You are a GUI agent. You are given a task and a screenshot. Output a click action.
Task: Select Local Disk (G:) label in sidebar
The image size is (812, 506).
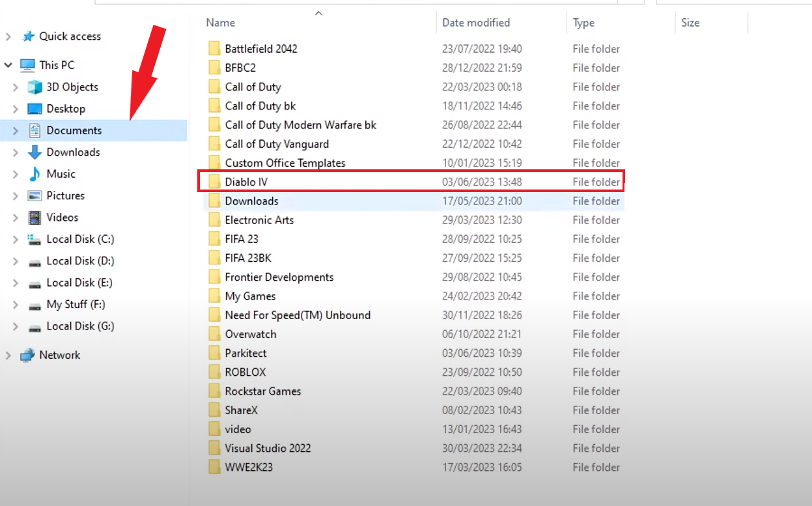point(80,326)
